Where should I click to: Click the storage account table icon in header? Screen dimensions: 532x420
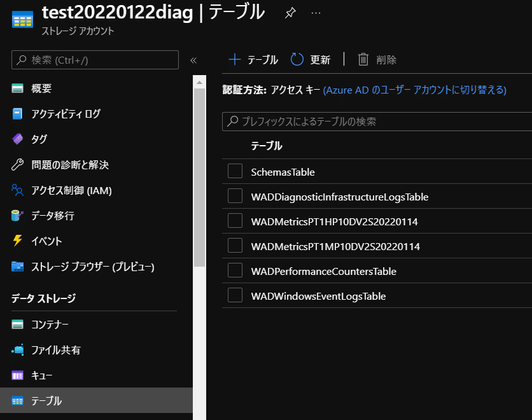(22, 19)
